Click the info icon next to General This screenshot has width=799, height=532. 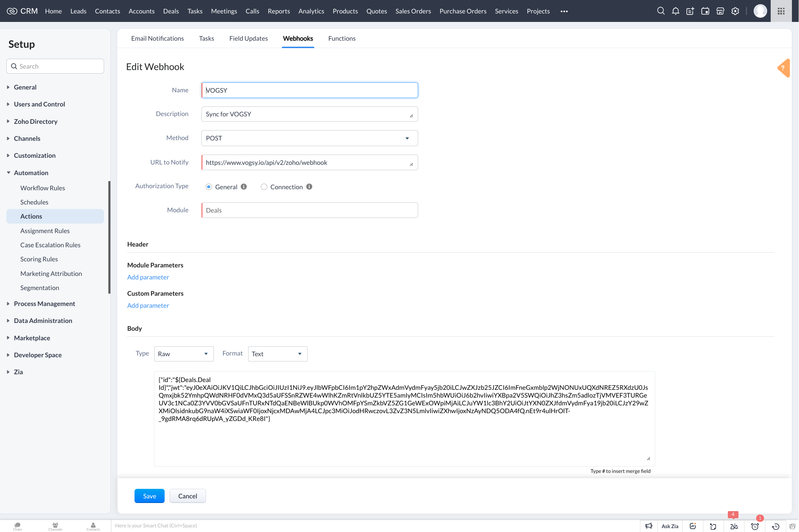pyautogui.click(x=244, y=186)
